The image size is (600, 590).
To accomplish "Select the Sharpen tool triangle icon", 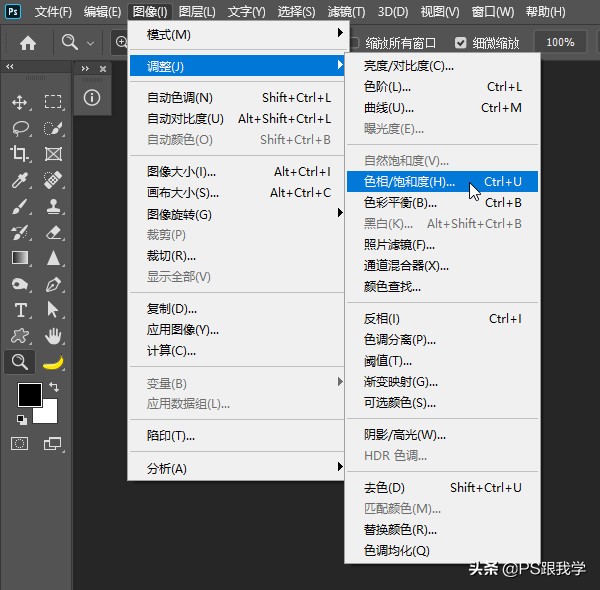I will (53, 258).
